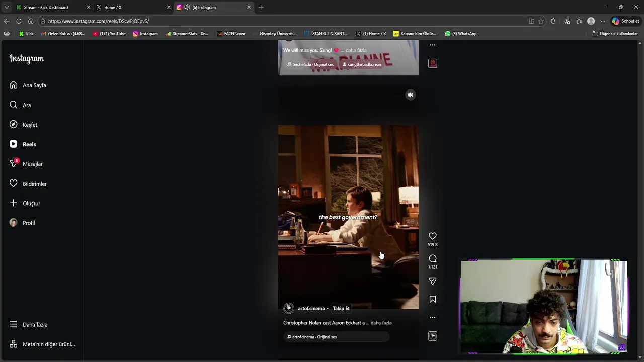Screen dimensions: 644x362
Task: Open Diğer sık kullanılanlar folder
Action: click(615, 34)
